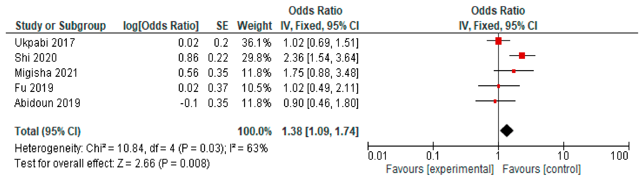Click the small red marker for Migisha 2021
The height and width of the screenshot is (181, 644).
click(x=514, y=71)
